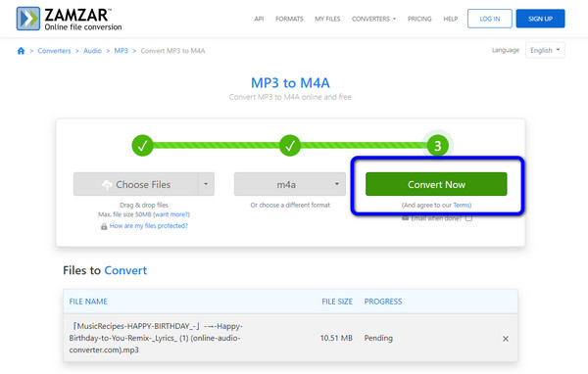The width and height of the screenshot is (588, 374).
Task: Click the FILE NAME column header
Action: (88, 302)
